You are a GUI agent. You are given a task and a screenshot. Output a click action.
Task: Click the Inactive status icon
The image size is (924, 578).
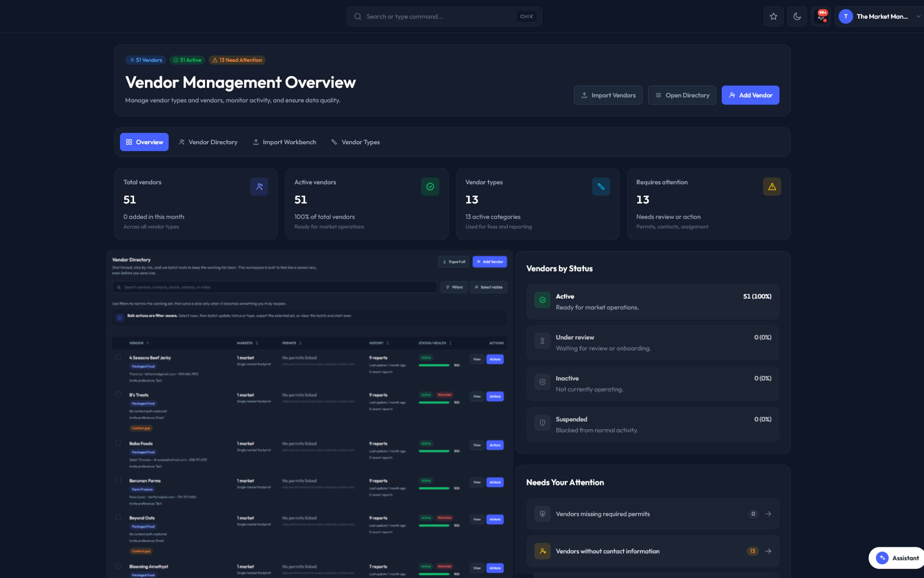point(542,382)
